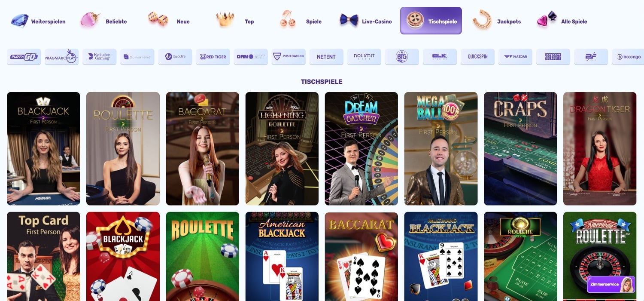The width and height of the screenshot is (644, 301).
Task: Switch to the Tischspiele tab
Action: point(431,21)
